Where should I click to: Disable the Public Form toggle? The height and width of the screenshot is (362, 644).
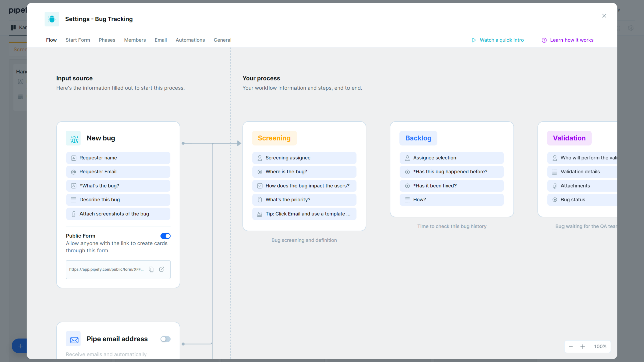165,236
